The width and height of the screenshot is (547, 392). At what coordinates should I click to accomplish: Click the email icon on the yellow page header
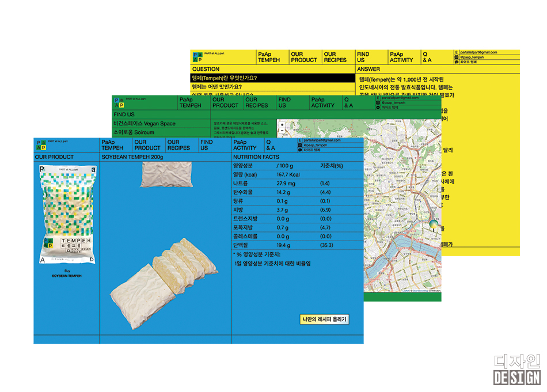(x=456, y=52)
